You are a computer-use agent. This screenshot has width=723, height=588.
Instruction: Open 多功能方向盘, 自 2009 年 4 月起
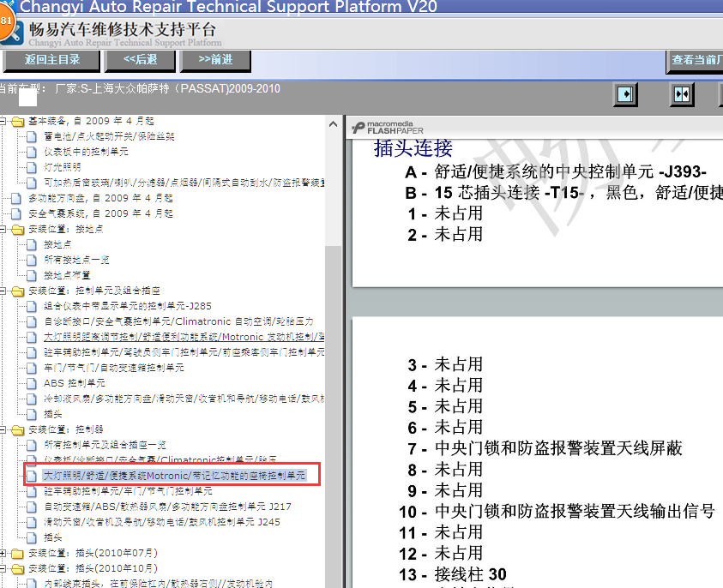pos(100,198)
